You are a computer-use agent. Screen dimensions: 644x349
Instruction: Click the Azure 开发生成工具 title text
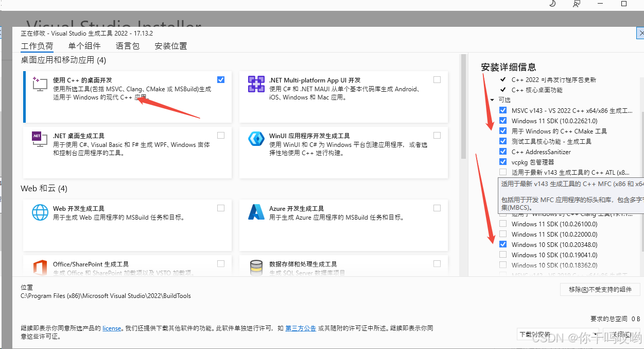pos(297,208)
